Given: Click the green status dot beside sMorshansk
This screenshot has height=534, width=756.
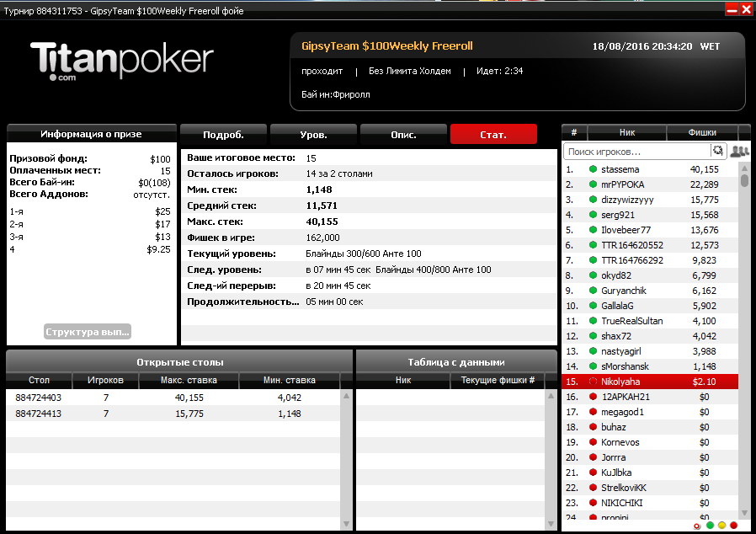Looking at the screenshot, I should tap(593, 366).
